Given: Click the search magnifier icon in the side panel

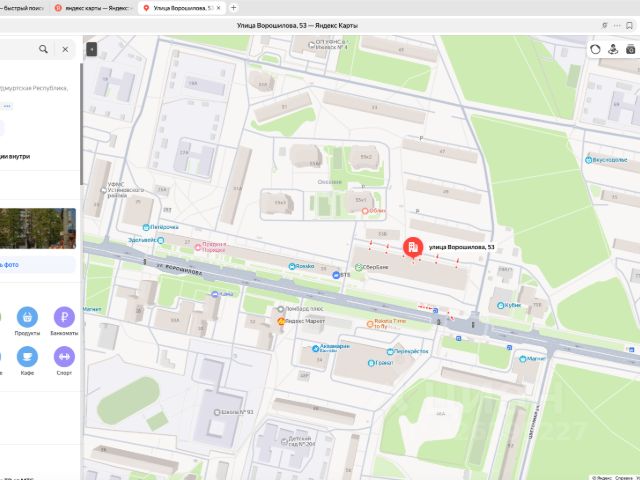Looking at the screenshot, I should pos(43,49).
